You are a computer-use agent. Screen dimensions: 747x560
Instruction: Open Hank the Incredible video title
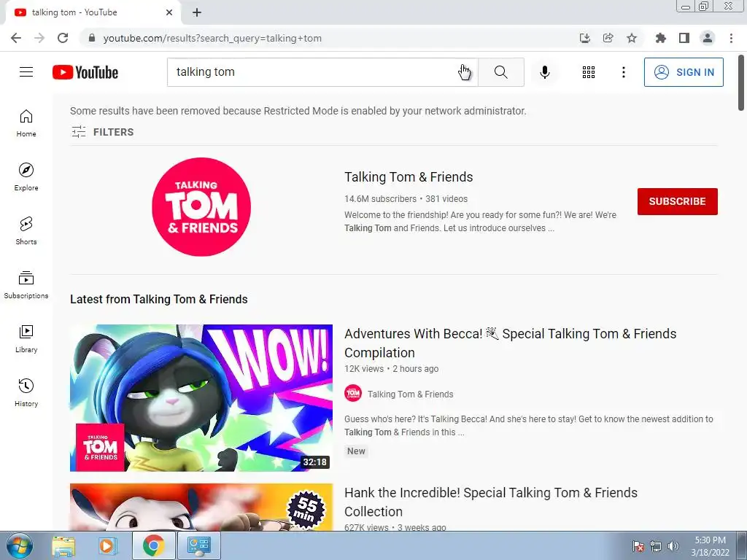(x=491, y=502)
